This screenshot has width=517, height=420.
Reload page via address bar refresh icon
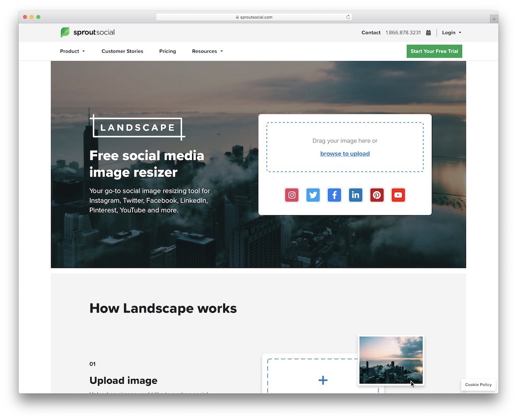pos(348,17)
